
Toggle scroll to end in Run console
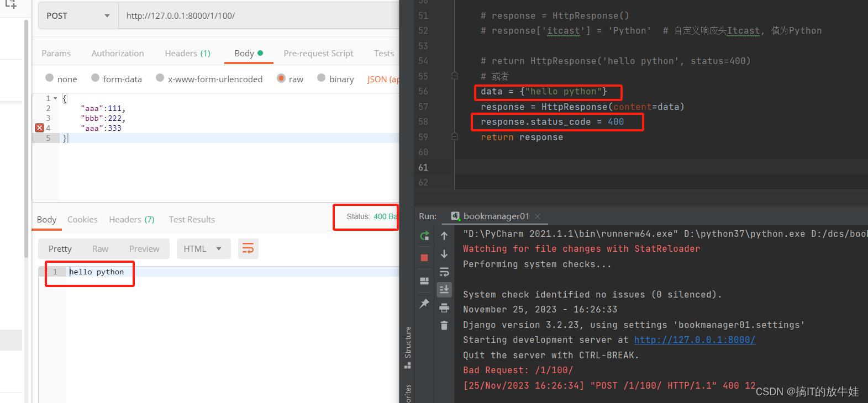(444, 289)
